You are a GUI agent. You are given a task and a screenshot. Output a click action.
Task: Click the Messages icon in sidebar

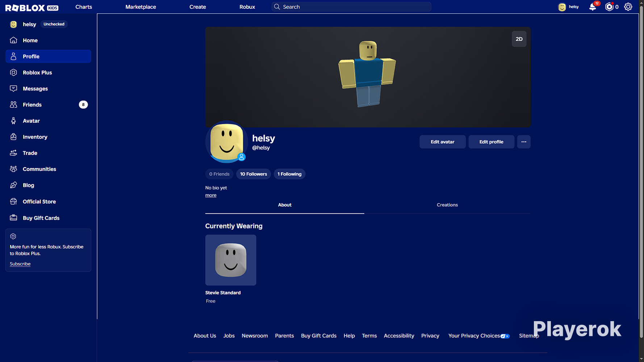(x=13, y=89)
